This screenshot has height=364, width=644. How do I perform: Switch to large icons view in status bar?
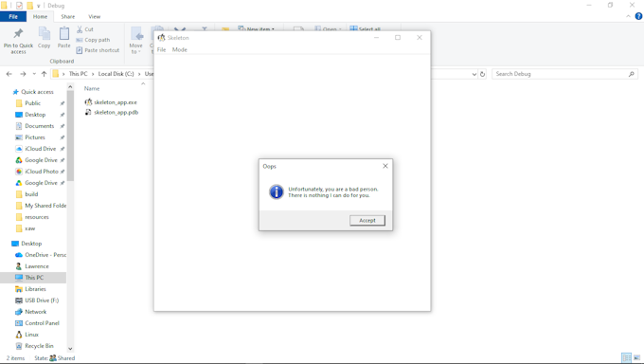click(636, 357)
